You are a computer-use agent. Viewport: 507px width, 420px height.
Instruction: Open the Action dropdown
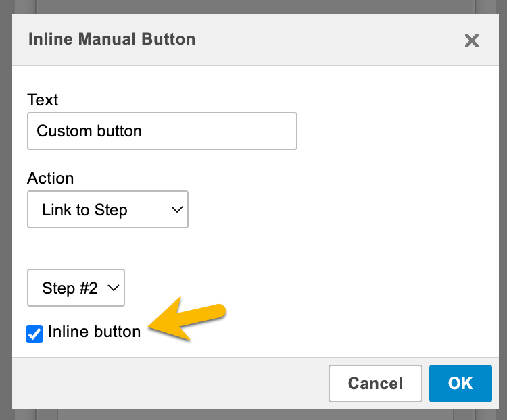(107, 210)
